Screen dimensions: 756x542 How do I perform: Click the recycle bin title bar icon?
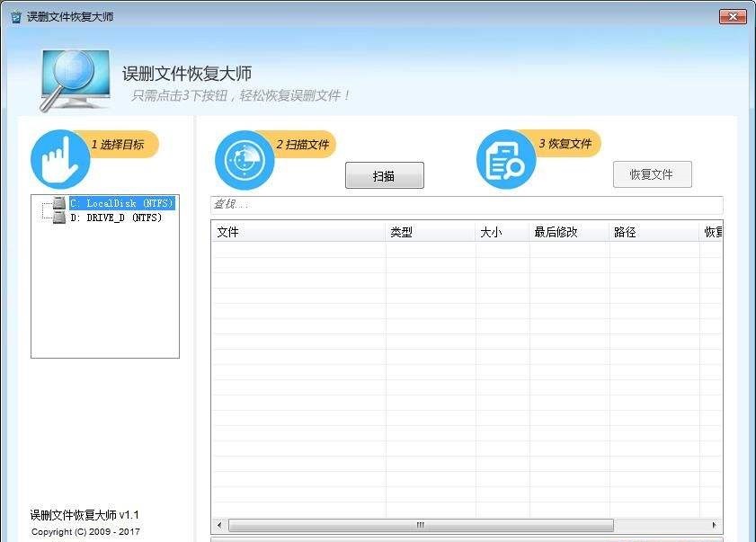[x=16, y=17]
